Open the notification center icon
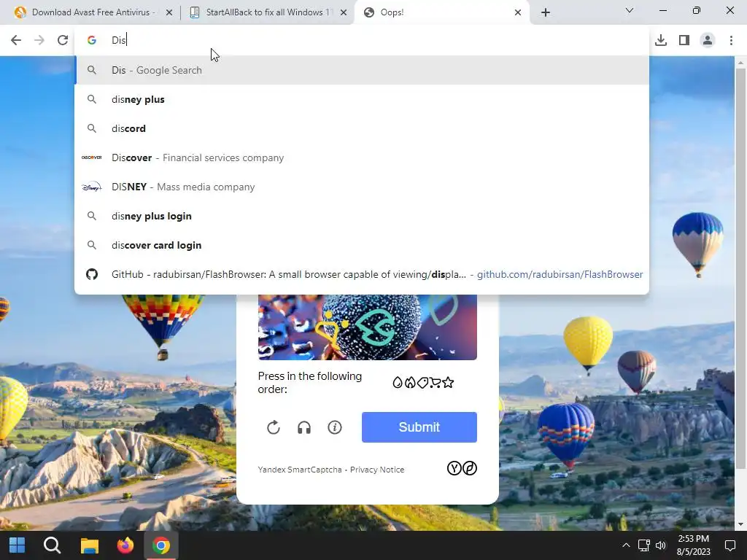Viewport: 747px width, 560px height. coord(729,545)
